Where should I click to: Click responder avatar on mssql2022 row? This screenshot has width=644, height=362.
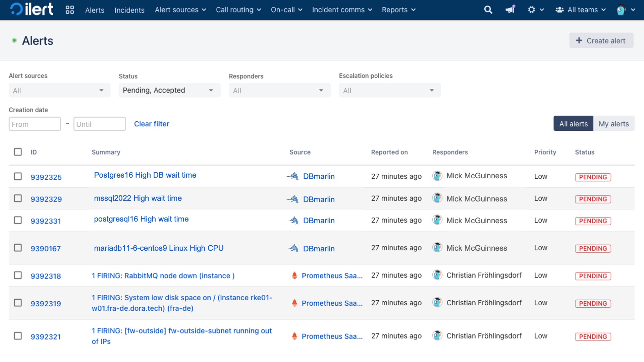pos(437,198)
